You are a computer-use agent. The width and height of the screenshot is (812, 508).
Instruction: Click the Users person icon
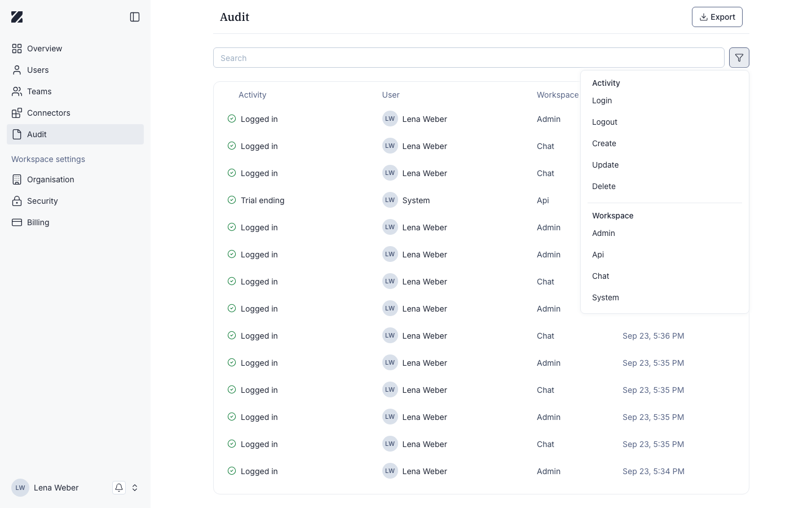(17, 70)
